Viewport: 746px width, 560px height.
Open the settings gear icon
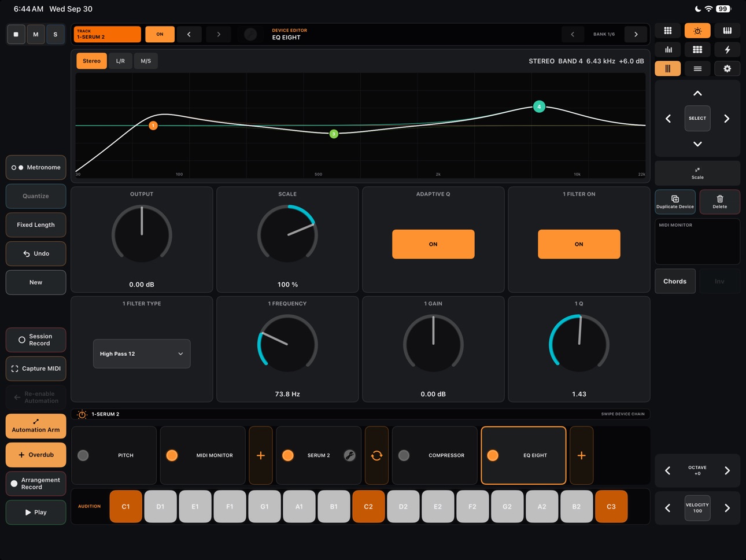click(727, 69)
